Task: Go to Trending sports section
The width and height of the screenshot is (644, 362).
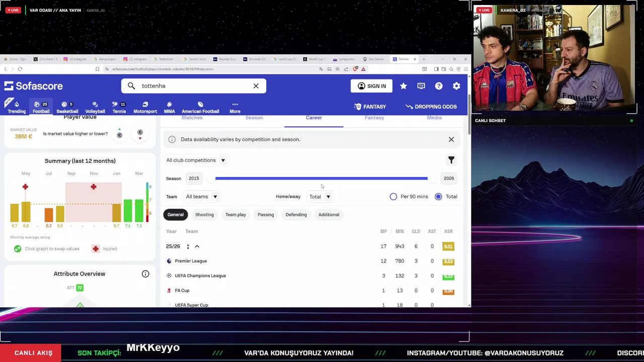Action: [x=17, y=107]
